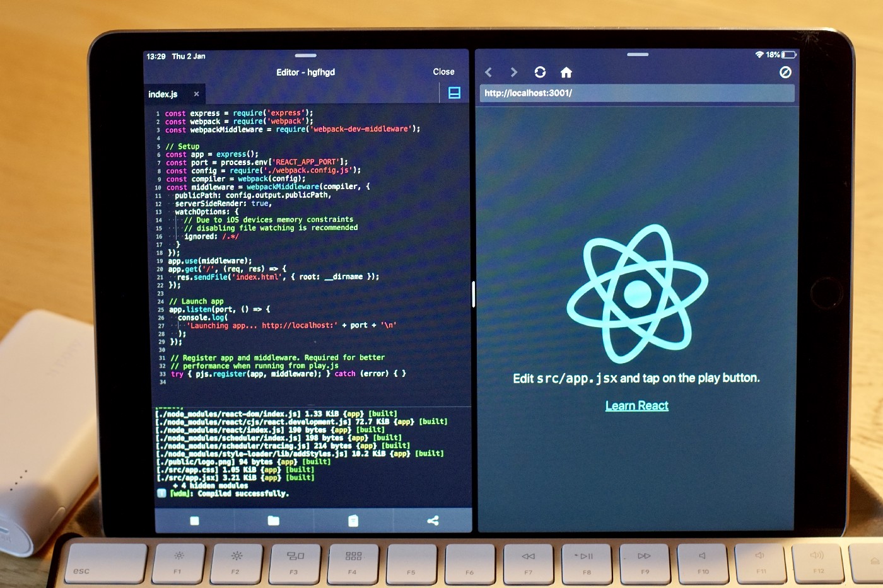883x588 pixels.
Task: Navigate back in the browser
Action: click(488, 72)
